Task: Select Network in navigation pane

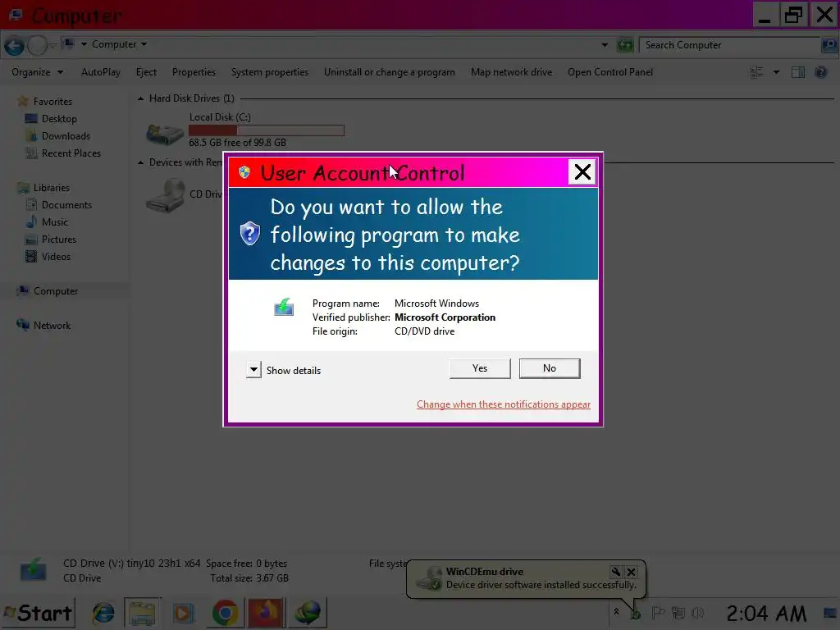Action: tap(52, 325)
